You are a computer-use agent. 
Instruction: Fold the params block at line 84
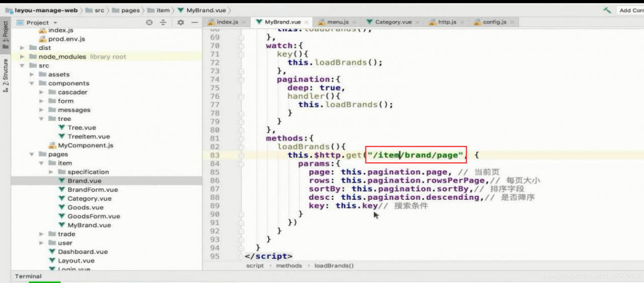242,164
